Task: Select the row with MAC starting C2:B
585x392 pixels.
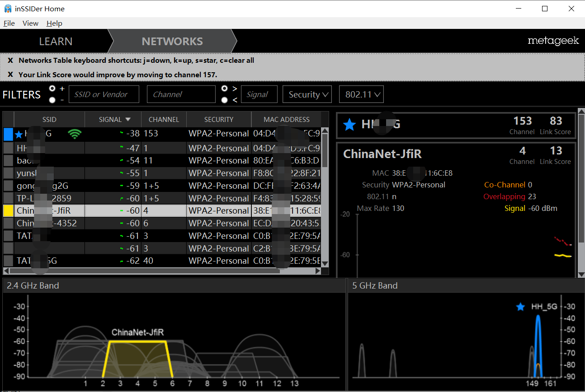Action: 163,248
